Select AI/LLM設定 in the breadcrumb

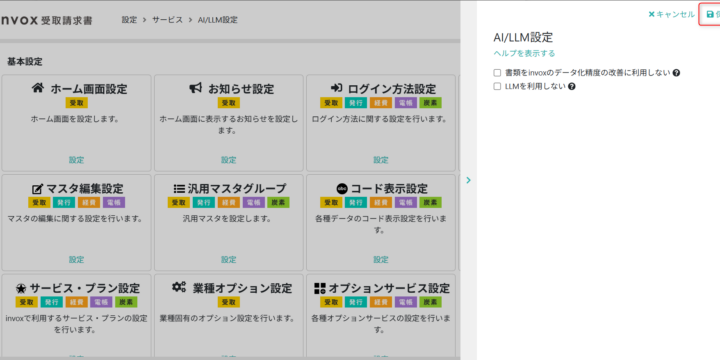218,20
